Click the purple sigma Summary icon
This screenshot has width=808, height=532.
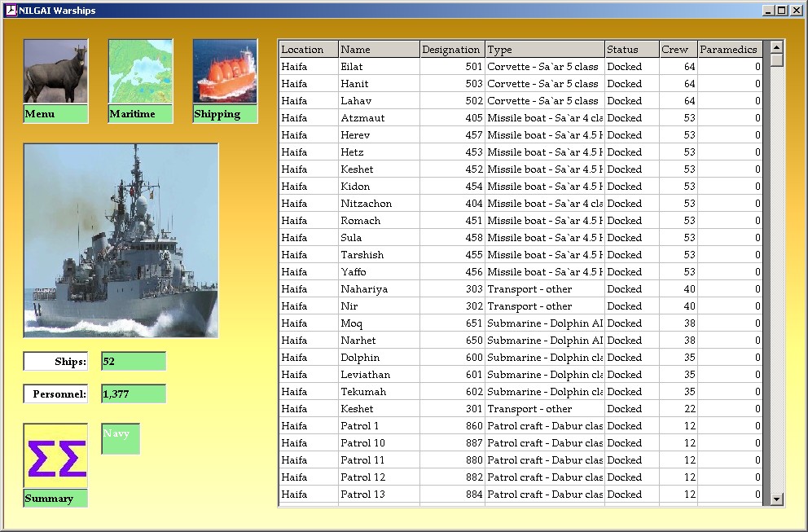(55, 456)
